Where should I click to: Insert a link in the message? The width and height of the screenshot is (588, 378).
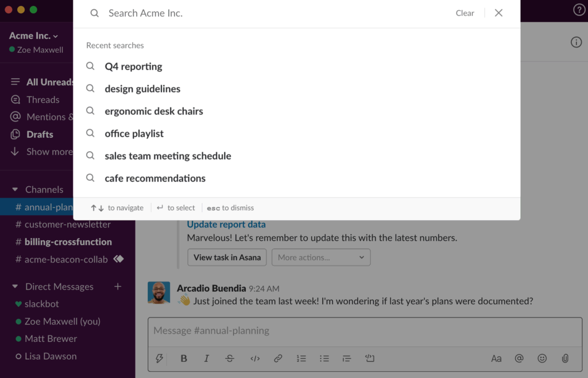[x=278, y=358]
